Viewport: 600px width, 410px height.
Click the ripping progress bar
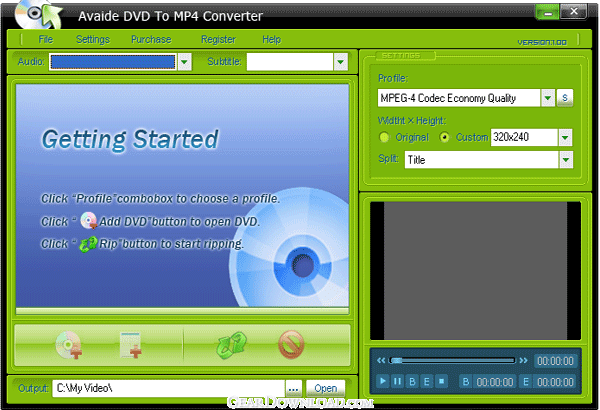183,311
